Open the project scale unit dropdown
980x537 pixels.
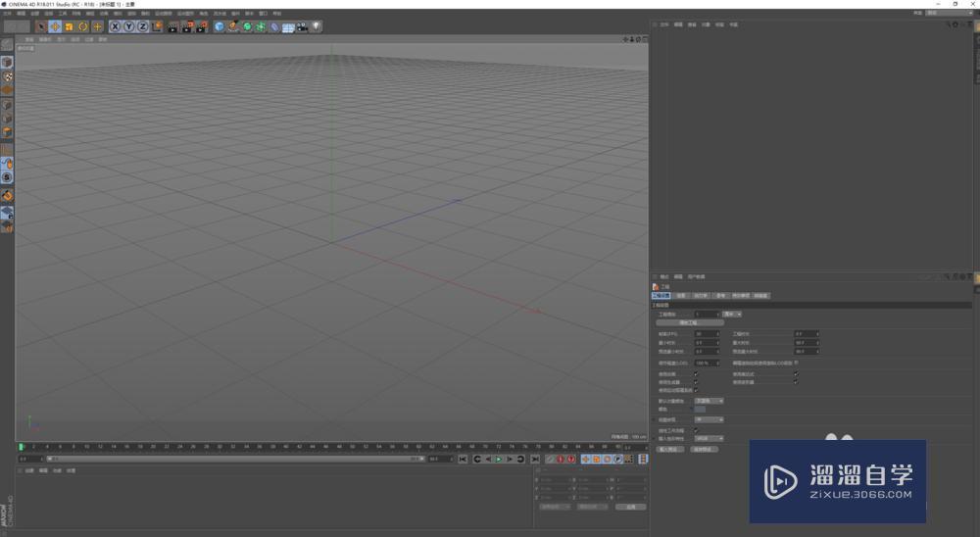click(732, 314)
